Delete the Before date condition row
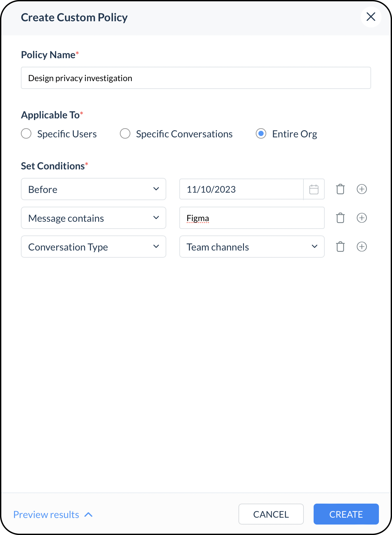This screenshot has height=535, width=392. (x=340, y=189)
